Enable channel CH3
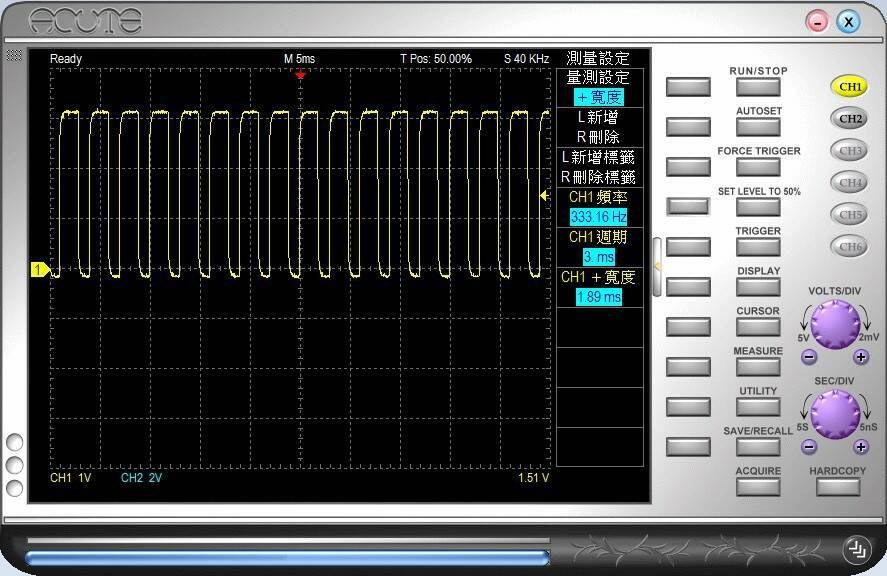The height and width of the screenshot is (576, 887). pos(849,151)
